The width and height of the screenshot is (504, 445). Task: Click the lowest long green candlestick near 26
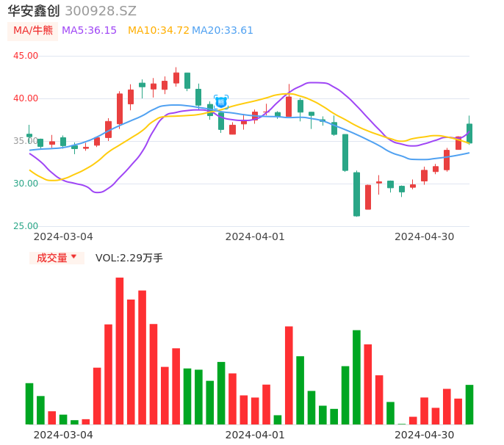point(356,194)
